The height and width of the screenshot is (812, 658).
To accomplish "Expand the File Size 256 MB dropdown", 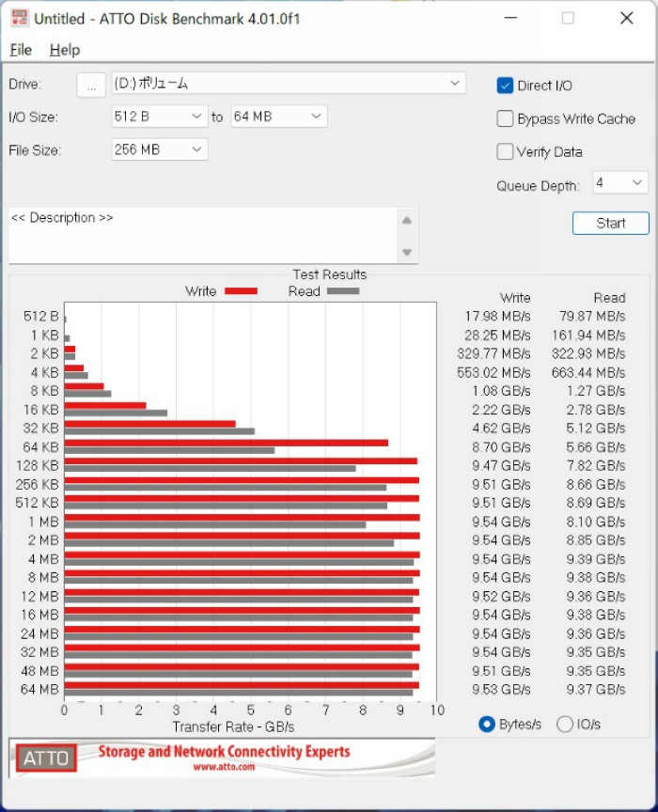I will pos(160,149).
